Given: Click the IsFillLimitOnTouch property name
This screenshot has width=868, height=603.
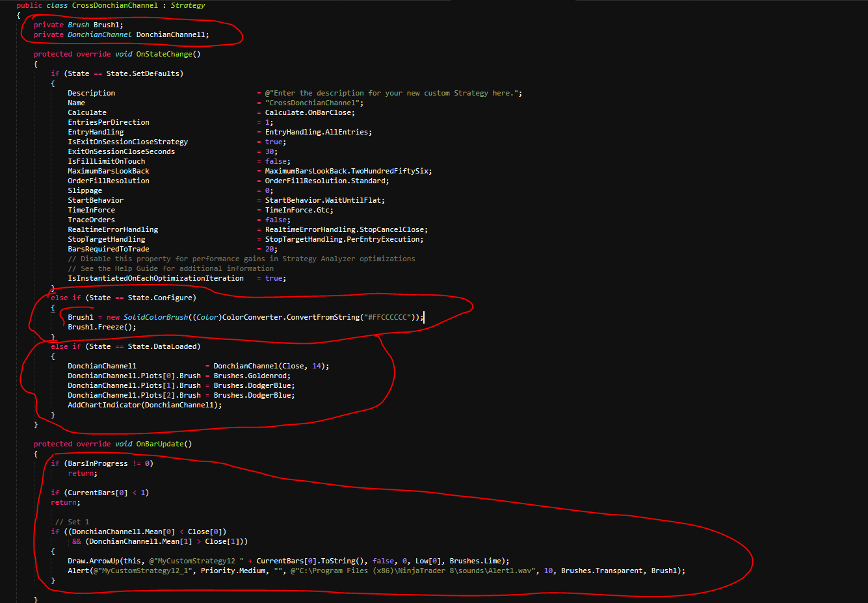Looking at the screenshot, I should 107,161.
